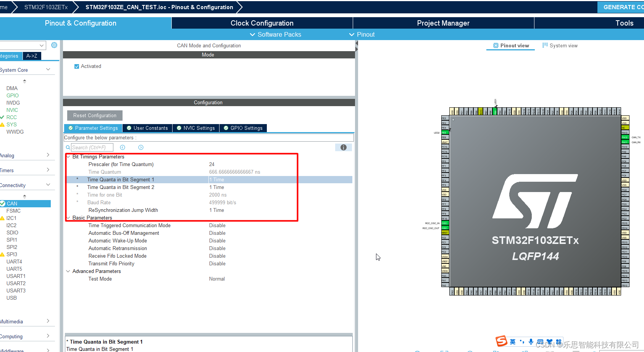Click the Reset Configuration button
The image size is (644, 352).
point(95,115)
